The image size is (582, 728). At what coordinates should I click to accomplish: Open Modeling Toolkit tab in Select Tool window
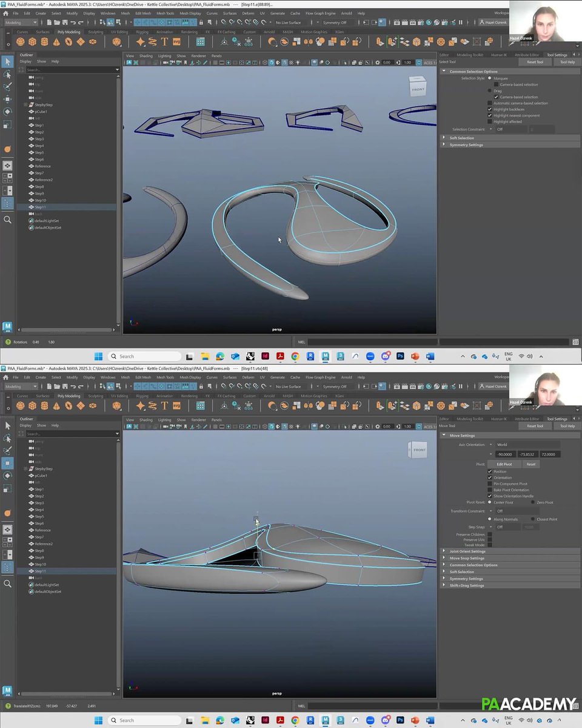pos(470,55)
